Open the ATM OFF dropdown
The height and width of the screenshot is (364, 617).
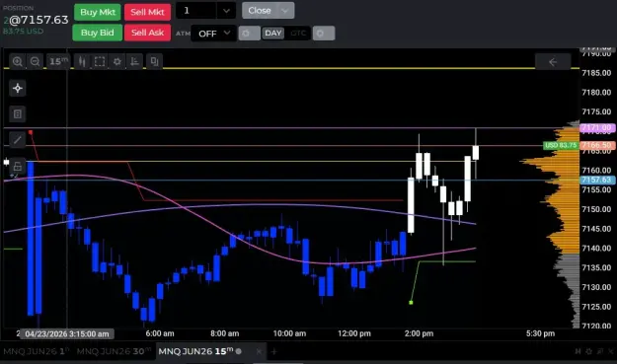tap(213, 34)
